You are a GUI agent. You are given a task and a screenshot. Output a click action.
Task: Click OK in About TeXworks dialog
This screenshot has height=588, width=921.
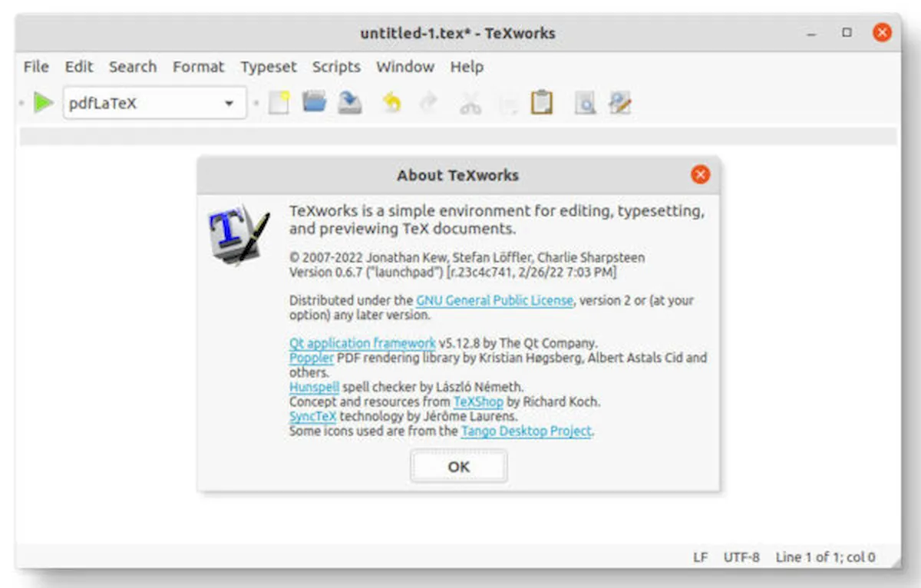pyautogui.click(x=459, y=467)
